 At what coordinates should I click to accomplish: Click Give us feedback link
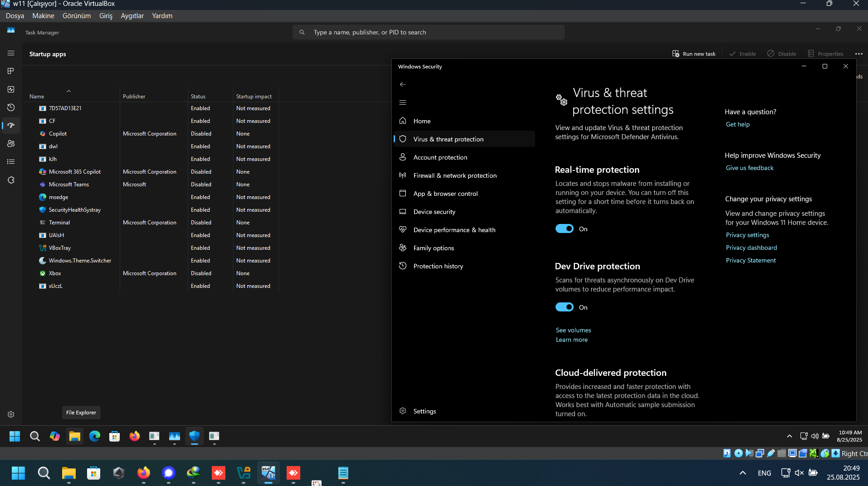tap(749, 168)
